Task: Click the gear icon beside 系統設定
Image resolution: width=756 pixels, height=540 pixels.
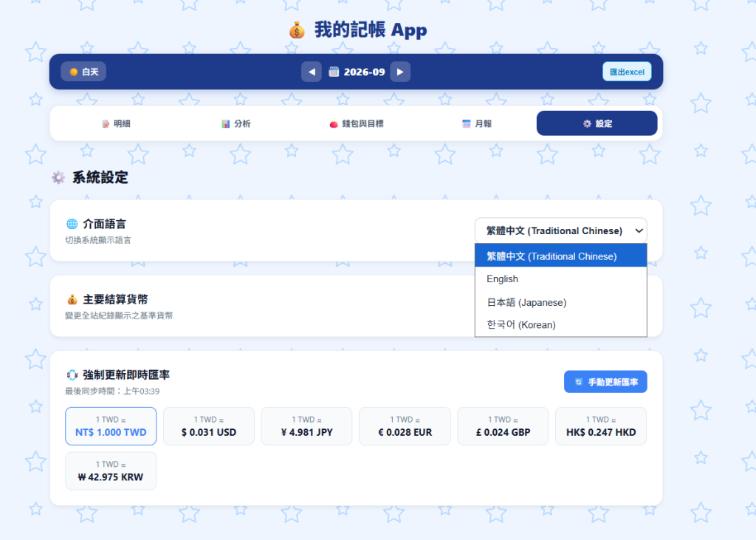Action: 58,177
